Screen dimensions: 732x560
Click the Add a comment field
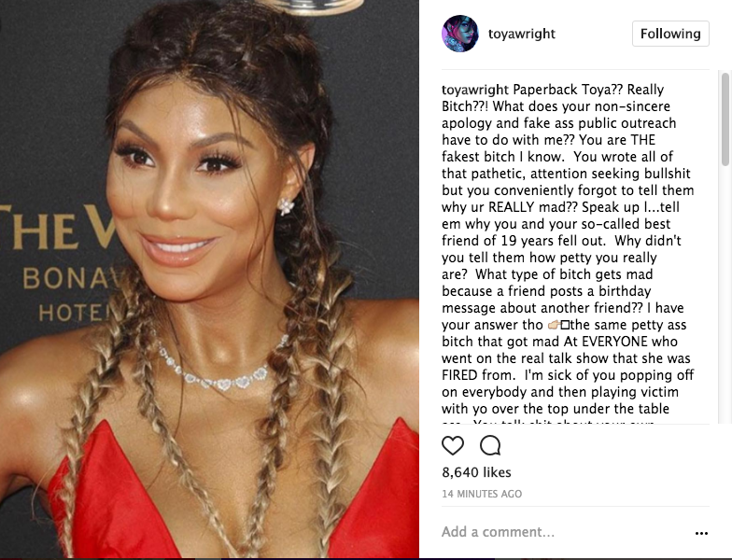tap(560, 532)
